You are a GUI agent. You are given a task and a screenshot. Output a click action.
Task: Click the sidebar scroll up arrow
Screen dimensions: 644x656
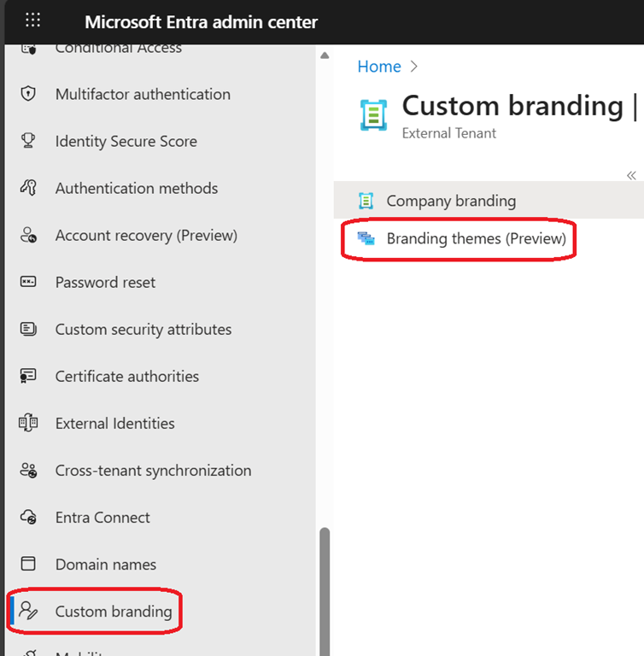click(x=325, y=56)
